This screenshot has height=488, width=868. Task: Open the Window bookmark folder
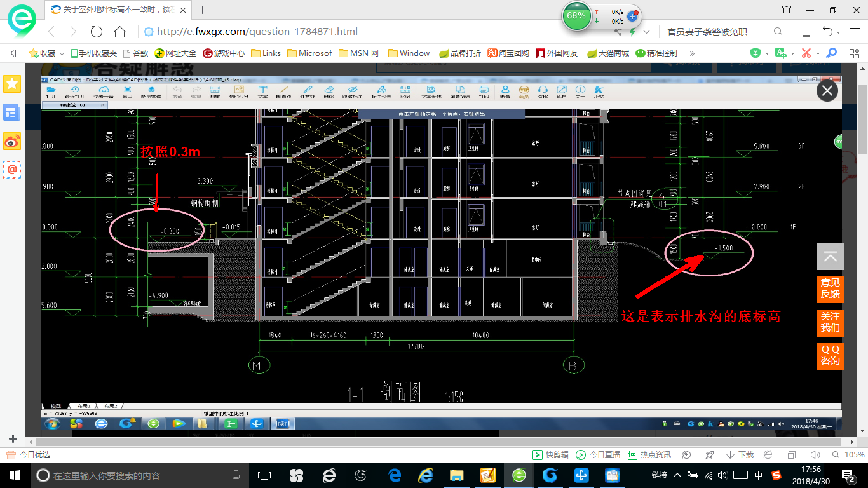(x=409, y=53)
